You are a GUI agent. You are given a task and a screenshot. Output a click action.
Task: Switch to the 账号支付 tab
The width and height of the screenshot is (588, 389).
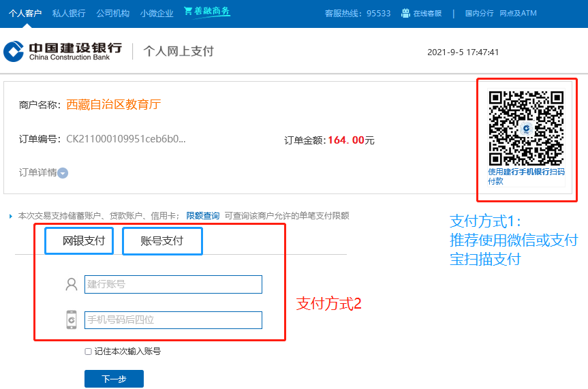tap(162, 240)
